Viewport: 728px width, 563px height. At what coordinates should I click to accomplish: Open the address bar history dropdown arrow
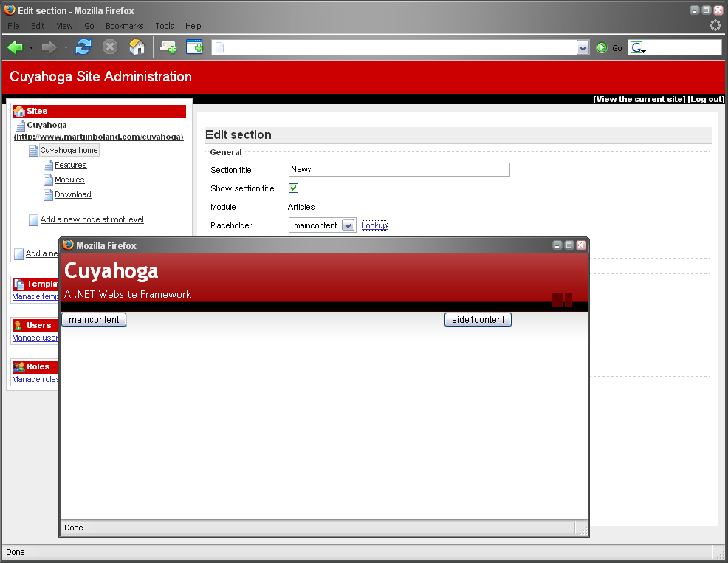[583, 47]
